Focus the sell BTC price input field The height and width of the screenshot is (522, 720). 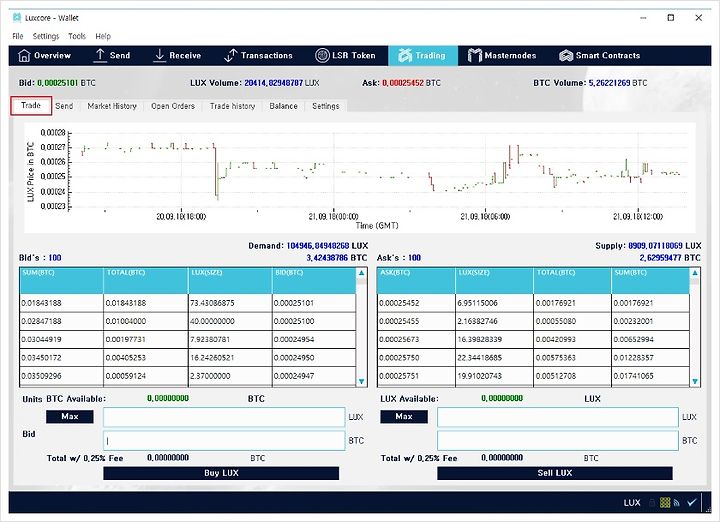point(557,441)
